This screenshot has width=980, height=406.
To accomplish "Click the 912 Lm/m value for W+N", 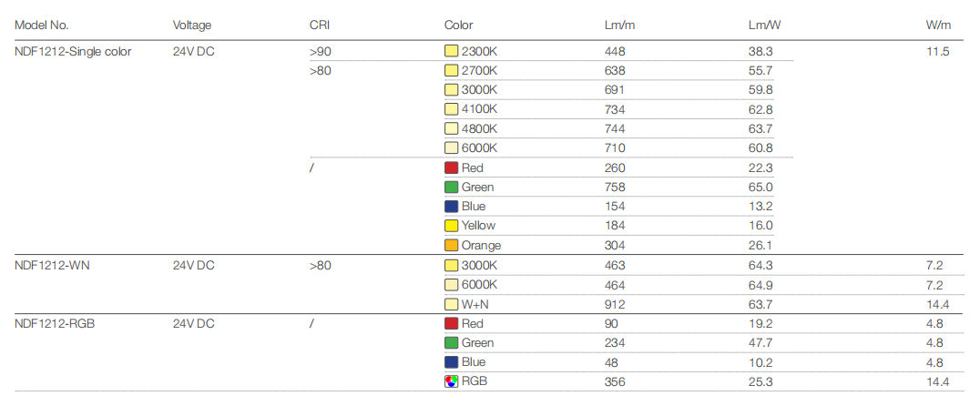I will tap(615, 304).
